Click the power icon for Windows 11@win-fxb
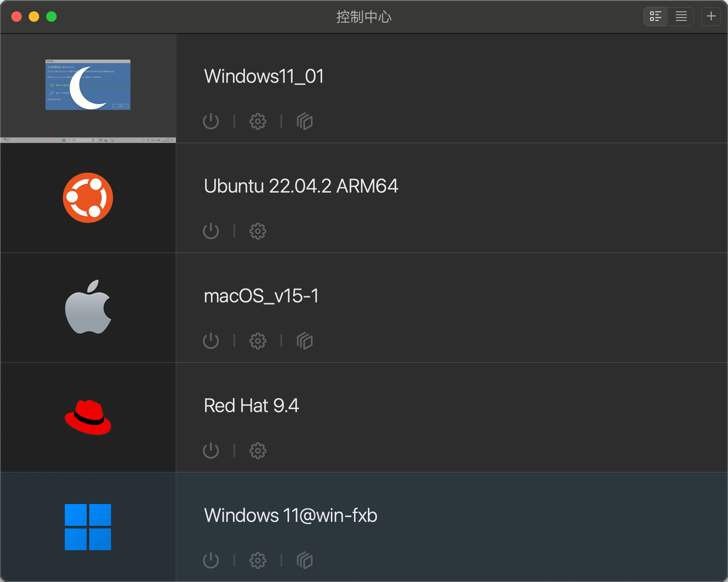 [211, 560]
